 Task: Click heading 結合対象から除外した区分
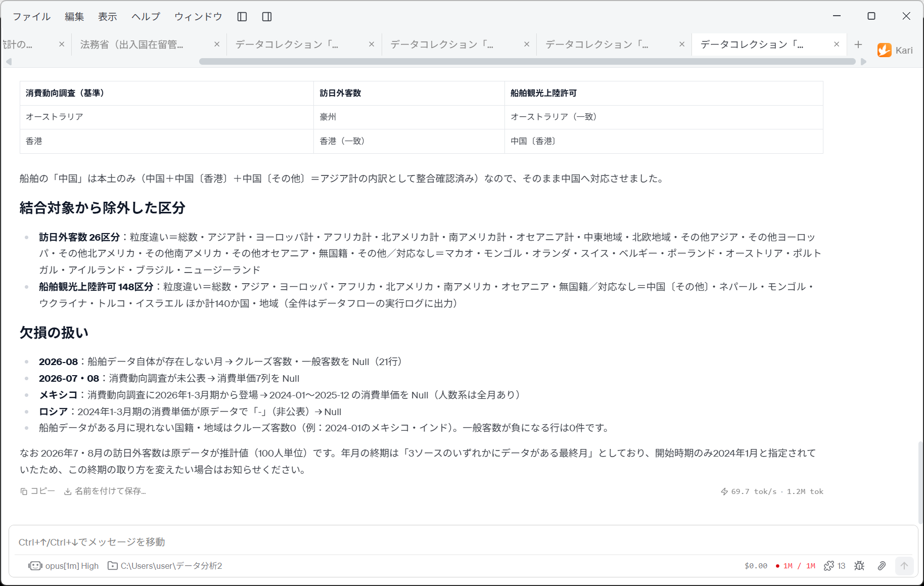[103, 208]
